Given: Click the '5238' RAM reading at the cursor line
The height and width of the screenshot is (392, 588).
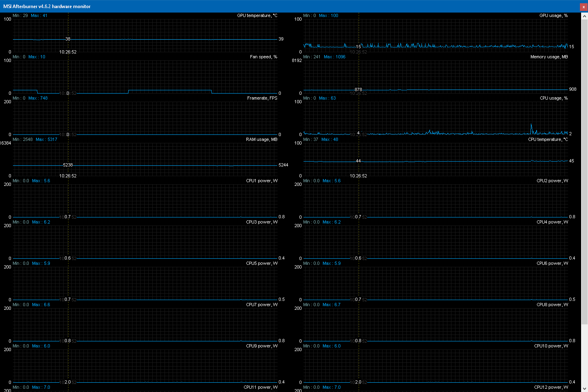Looking at the screenshot, I should (68, 165).
